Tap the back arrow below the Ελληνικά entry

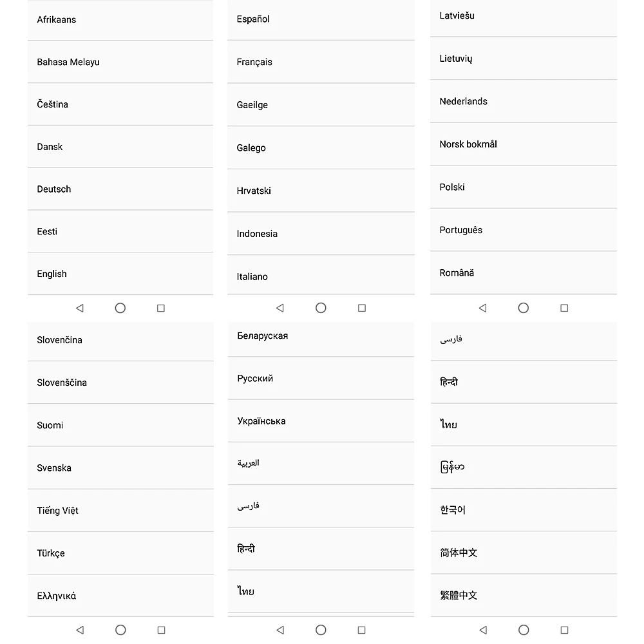click(80, 630)
